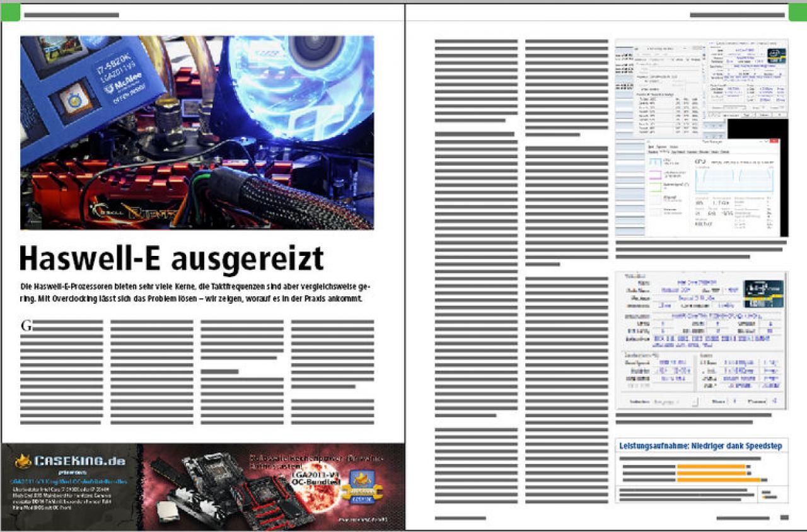Click chart title 'Leistungsaufnahme: Niedriger dank Speedstep'
The height and width of the screenshot is (532, 807).
[x=700, y=446]
